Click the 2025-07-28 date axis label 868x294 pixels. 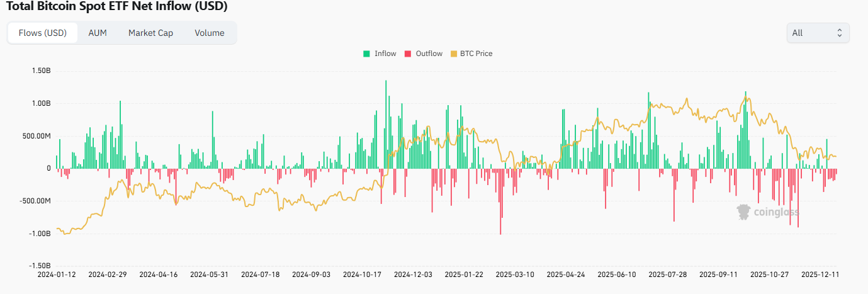667,274
